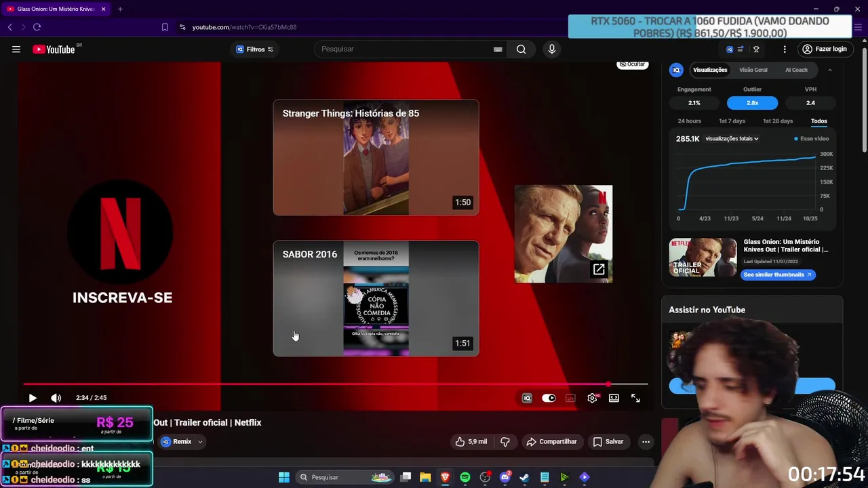The width and height of the screenshot is (868, 488).
Task: Open the more actions three-dot button below the video
Action: (646, 441)
